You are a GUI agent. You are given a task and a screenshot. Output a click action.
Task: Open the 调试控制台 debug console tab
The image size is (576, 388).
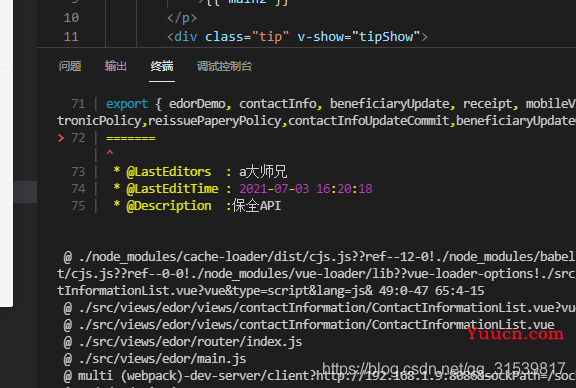tap(224, 66)
